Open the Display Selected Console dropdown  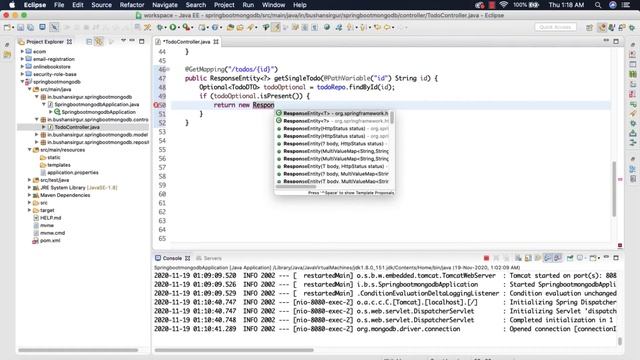click(584, 258)
